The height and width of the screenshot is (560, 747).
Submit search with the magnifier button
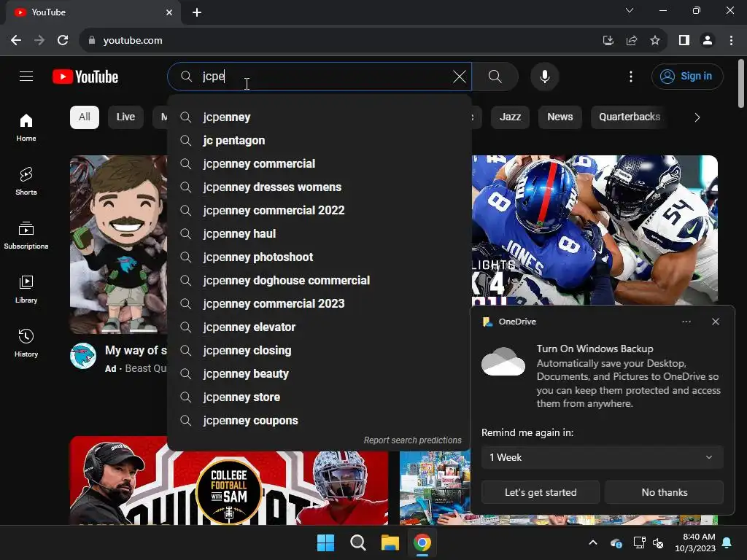[x=495, y=76]
